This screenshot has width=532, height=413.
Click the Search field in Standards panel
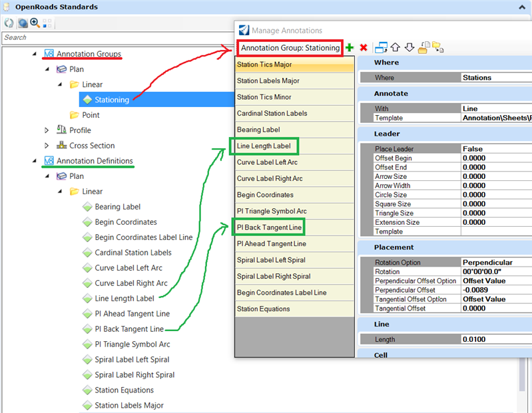(118, 38)
